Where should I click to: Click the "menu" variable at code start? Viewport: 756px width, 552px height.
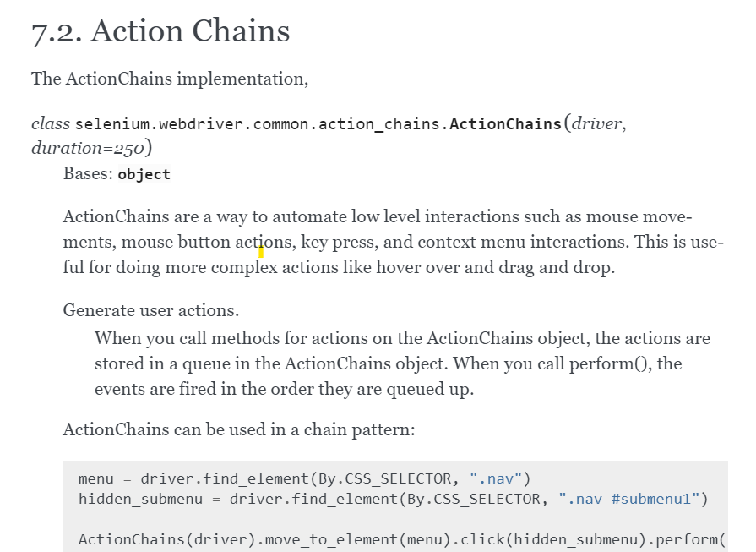[x=96, y=478]
